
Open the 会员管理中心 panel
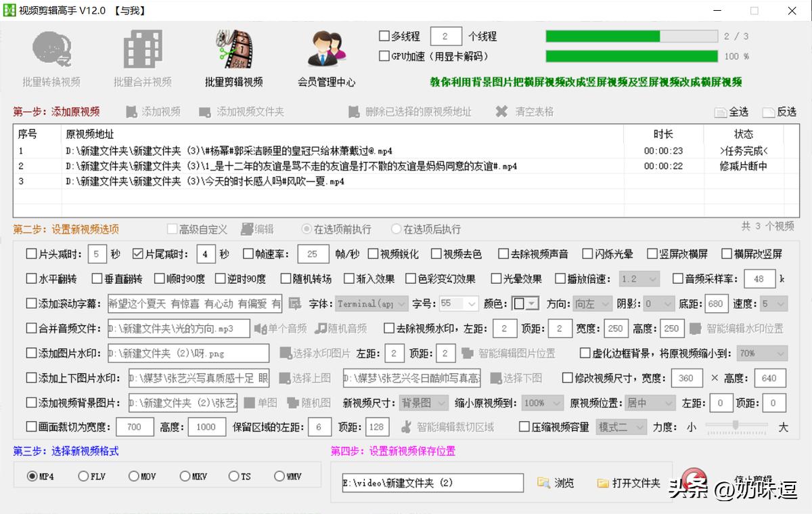(327, 58)
